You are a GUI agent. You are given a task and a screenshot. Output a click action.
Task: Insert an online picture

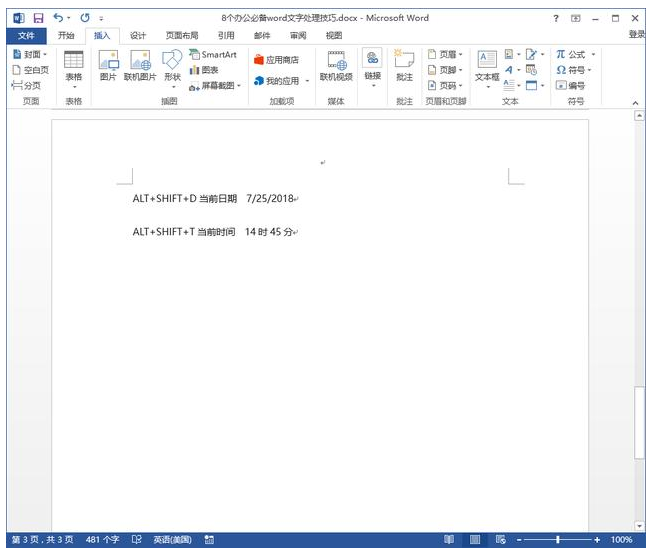[140, 66]
